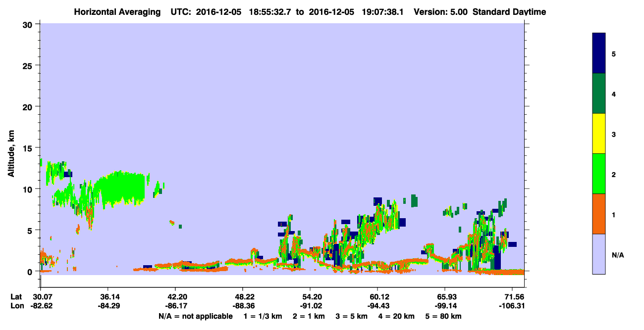Click the 'Standard Daytime' text
The width and height of the screenshot is (644, 330).
point(509,12)
